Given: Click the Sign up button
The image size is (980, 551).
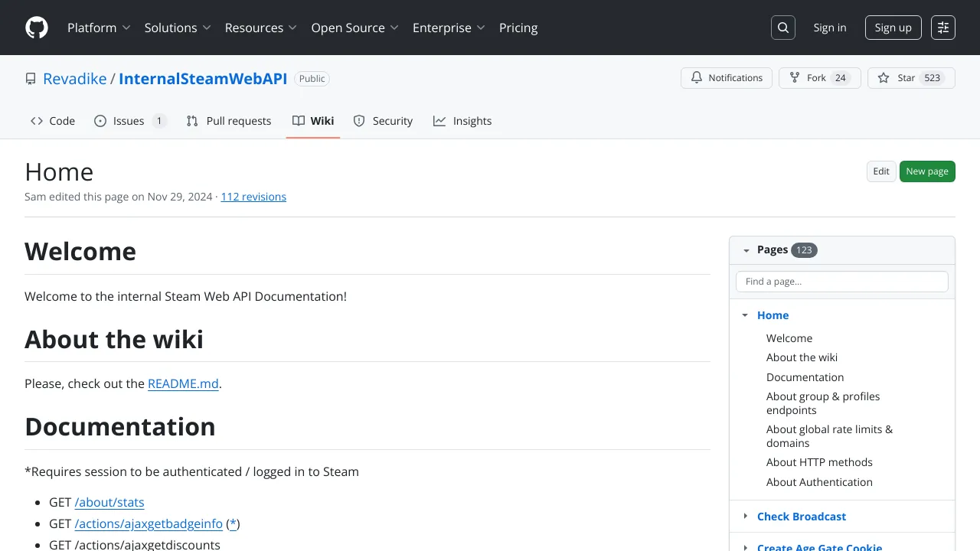Looking at the screenshot, I should [893, 28].
